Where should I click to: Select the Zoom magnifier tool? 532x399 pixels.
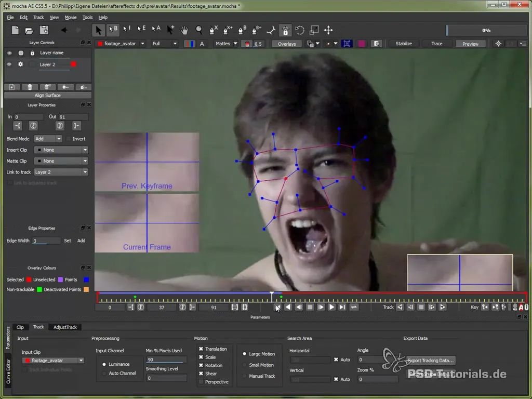199,30
